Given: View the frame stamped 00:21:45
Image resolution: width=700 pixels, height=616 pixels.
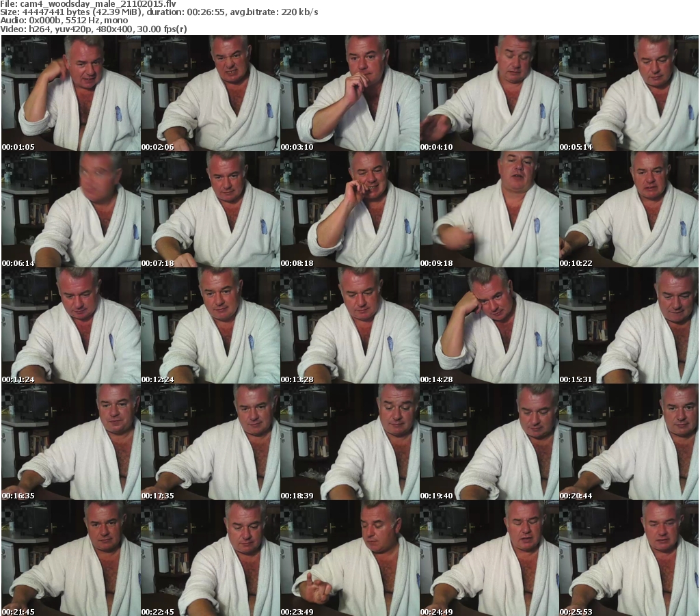Looking at the screenshot, I should (x=71, y=558).
